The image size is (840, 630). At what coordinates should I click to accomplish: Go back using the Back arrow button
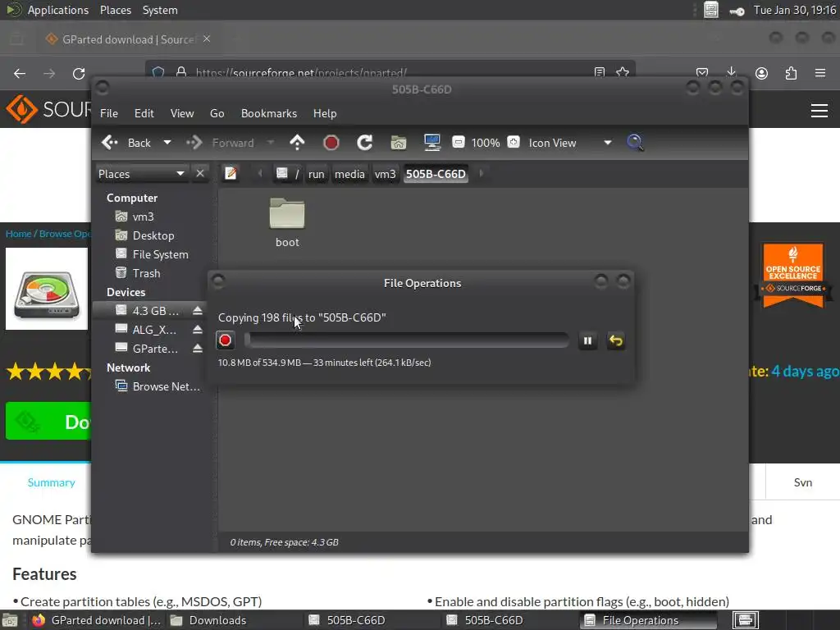coord(126,143)
